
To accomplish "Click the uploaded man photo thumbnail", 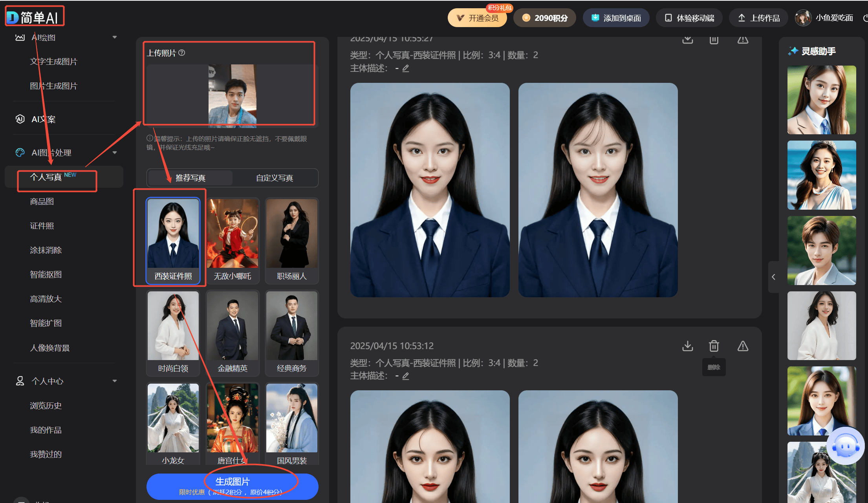I will pyautogui.click(x=233, y=96).
